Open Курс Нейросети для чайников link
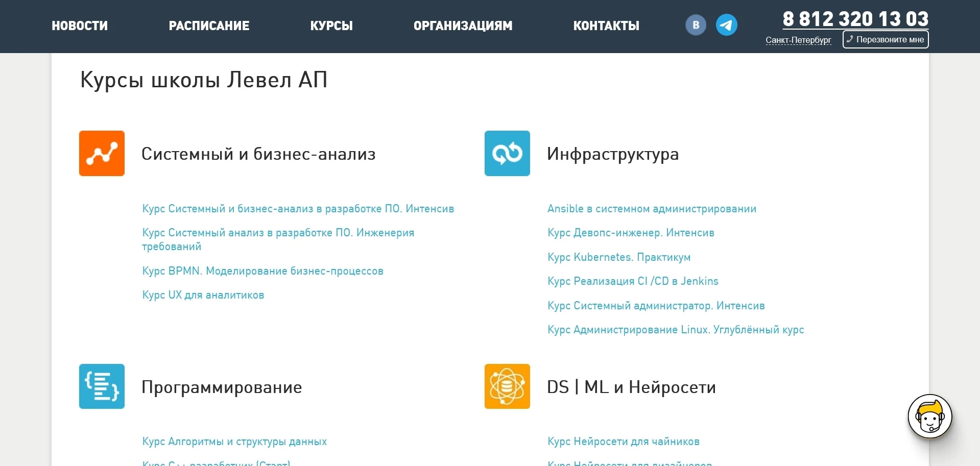The image size is (980, 466). (x=624, y=442)
